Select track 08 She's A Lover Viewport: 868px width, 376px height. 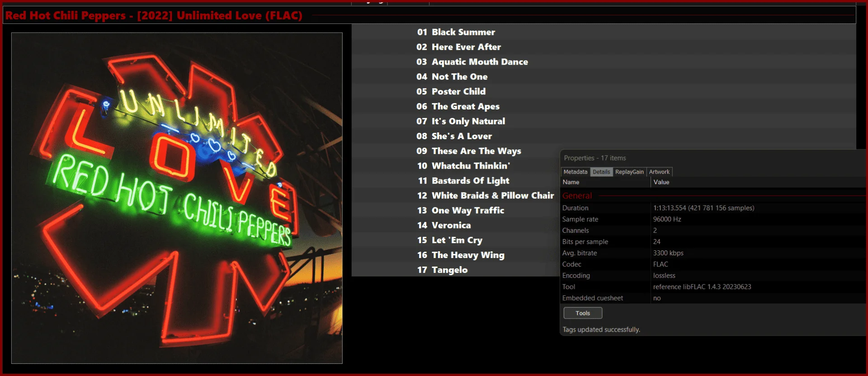(604, 136)
